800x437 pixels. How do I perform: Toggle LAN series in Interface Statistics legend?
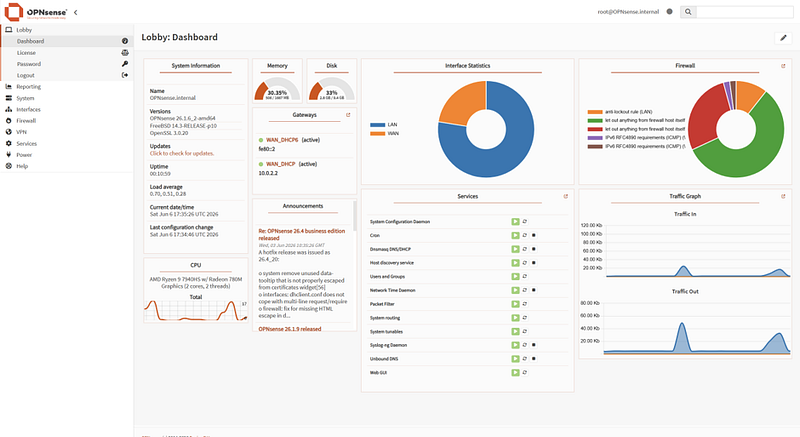click(x=384, y=124)
